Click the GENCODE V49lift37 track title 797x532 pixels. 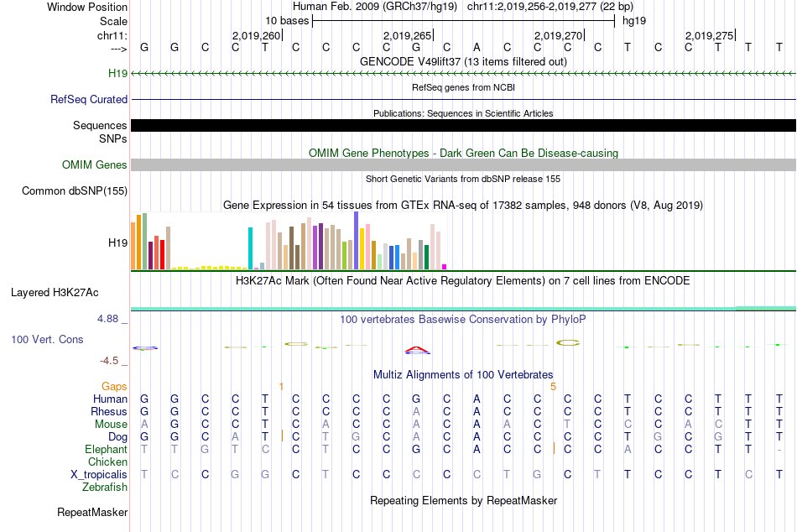click(463, 61)
